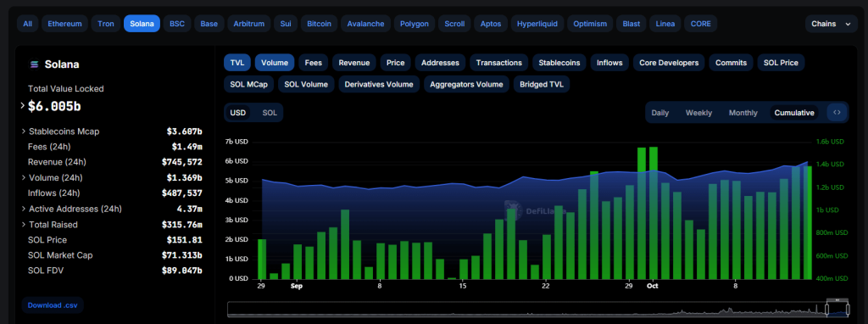868x324 pixels.
Task: Enable the Revenue chart metric
Action: (x=354, y=63)
